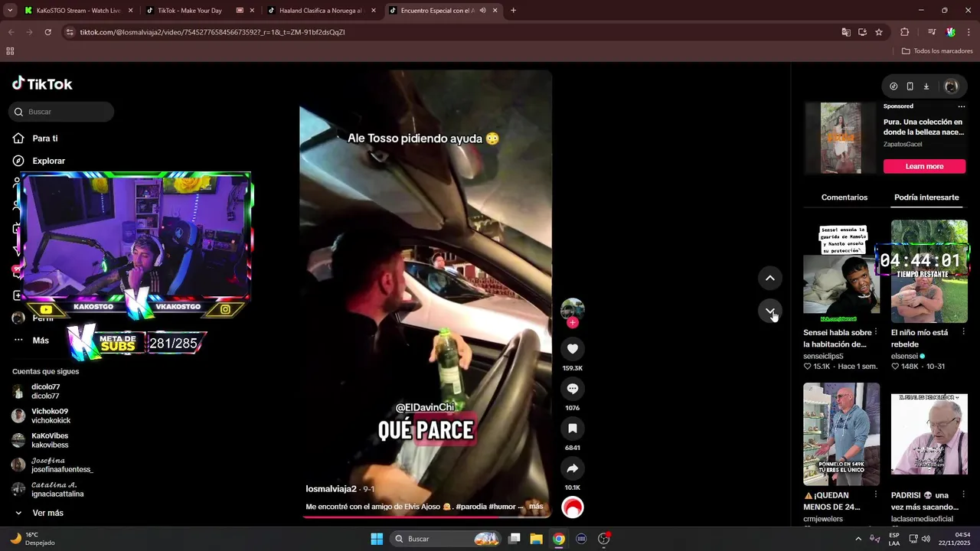Screen dimensions: 980x551
Task: Click the Chrome icon in the taskbar
Action: click(559, 539)
